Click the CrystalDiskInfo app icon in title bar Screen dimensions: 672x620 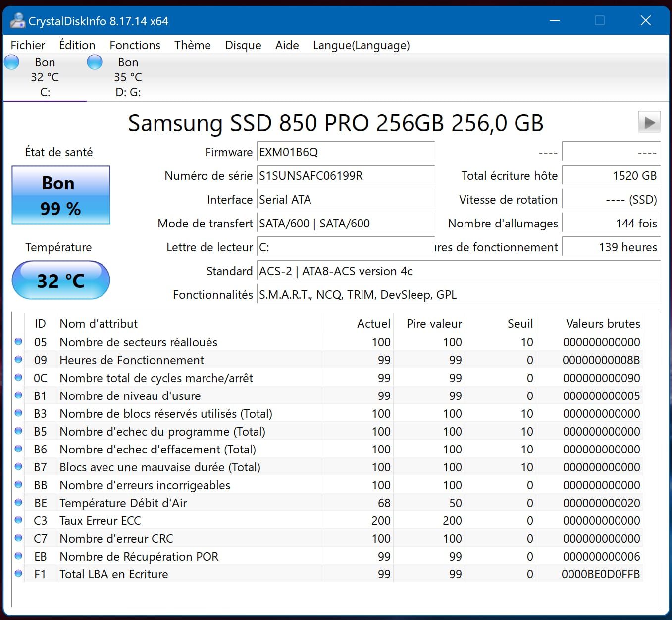[17, 21]
